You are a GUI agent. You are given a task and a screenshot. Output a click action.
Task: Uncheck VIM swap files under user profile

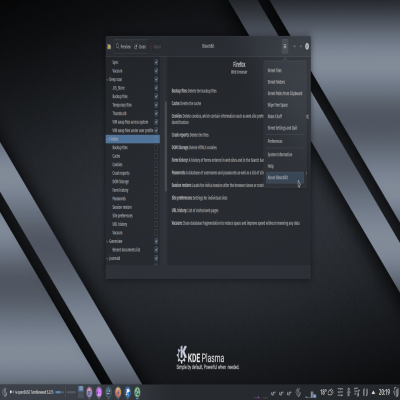156,130
